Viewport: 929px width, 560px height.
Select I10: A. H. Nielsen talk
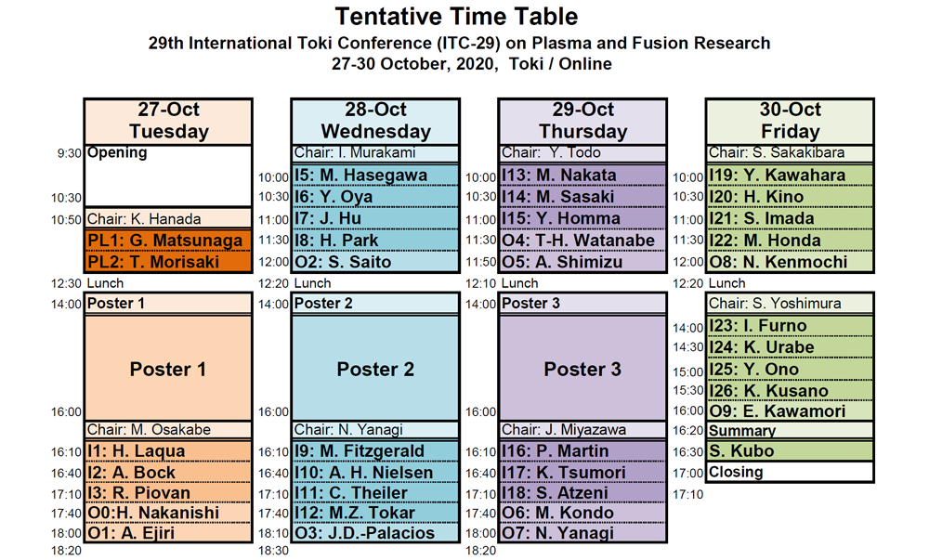[375, 473]
